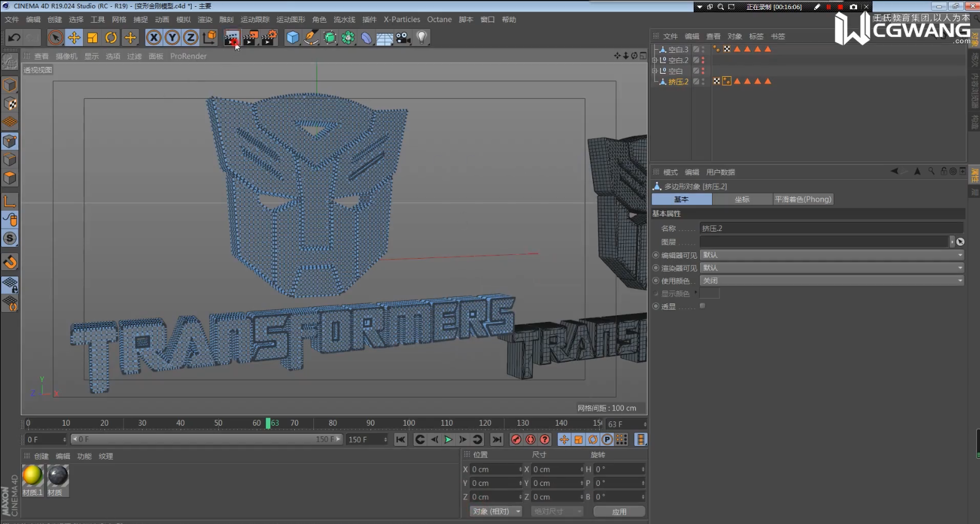Click Go to End playback button

tap(496, 439)
